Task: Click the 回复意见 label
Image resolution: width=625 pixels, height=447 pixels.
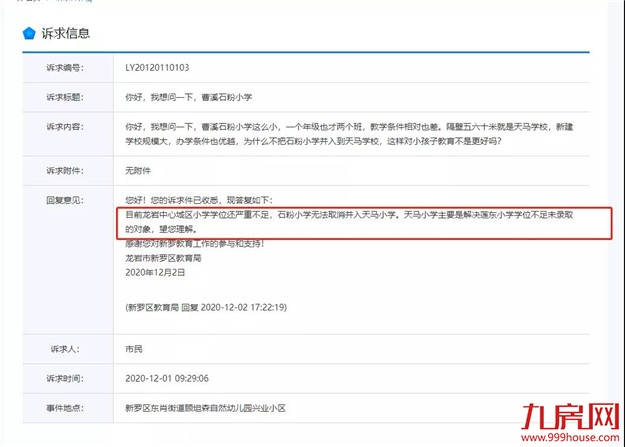Action: tap(65, 200)
